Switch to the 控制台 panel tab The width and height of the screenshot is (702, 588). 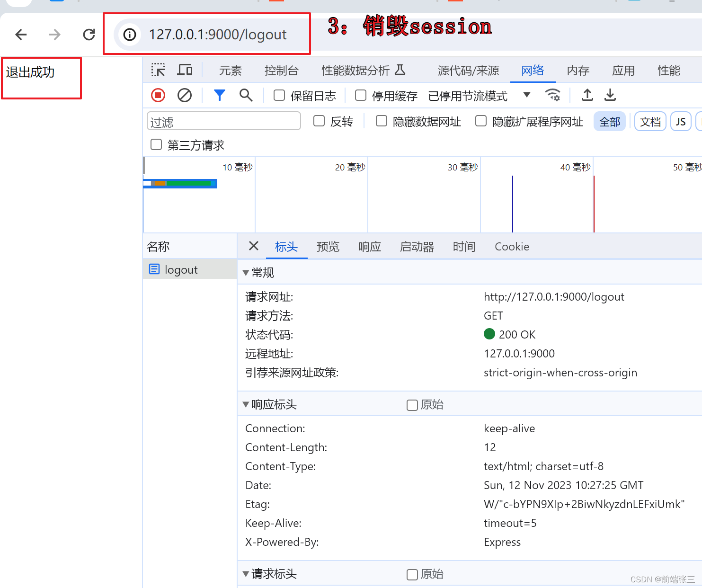click(282, 71)
